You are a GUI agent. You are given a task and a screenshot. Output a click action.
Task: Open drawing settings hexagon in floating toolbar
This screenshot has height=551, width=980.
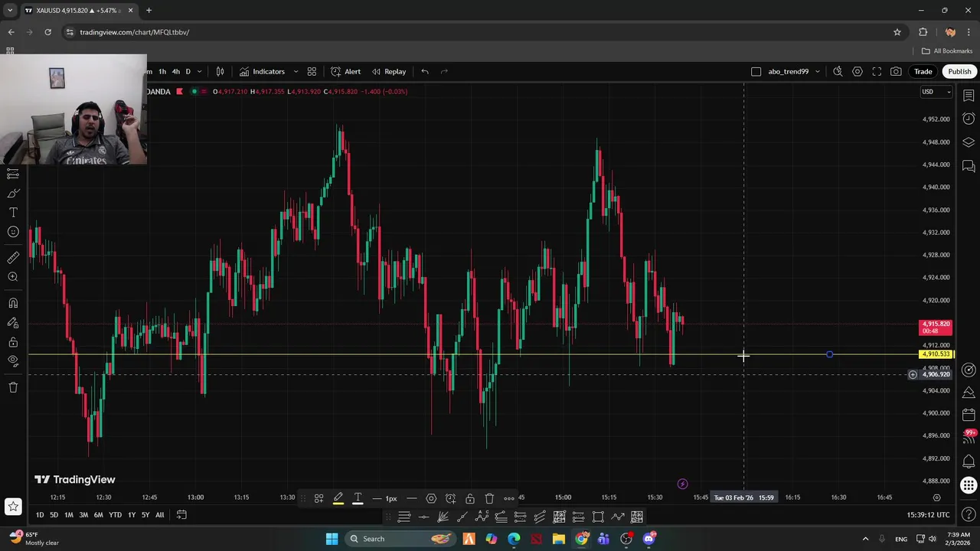pyautogui.click(x=431, y=498)
